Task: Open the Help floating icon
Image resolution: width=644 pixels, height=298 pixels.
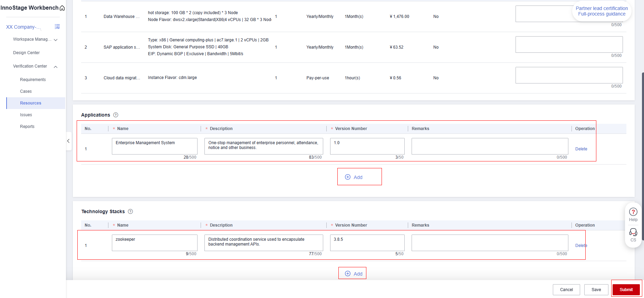Action: 633,215
